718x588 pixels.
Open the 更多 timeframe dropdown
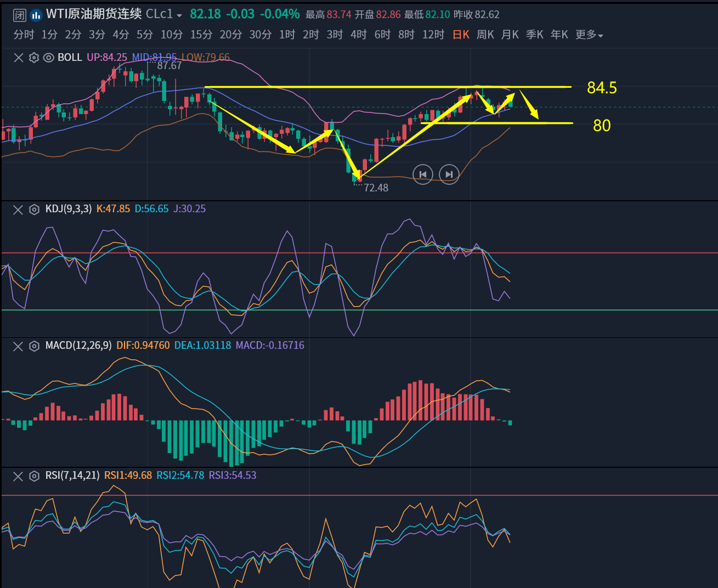pos(589,35)
